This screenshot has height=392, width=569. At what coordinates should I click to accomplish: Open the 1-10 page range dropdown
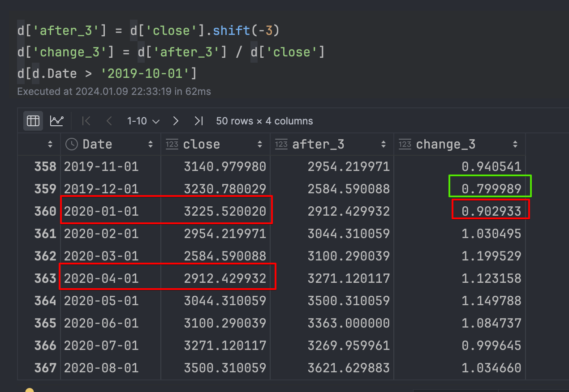click(143, 121)
